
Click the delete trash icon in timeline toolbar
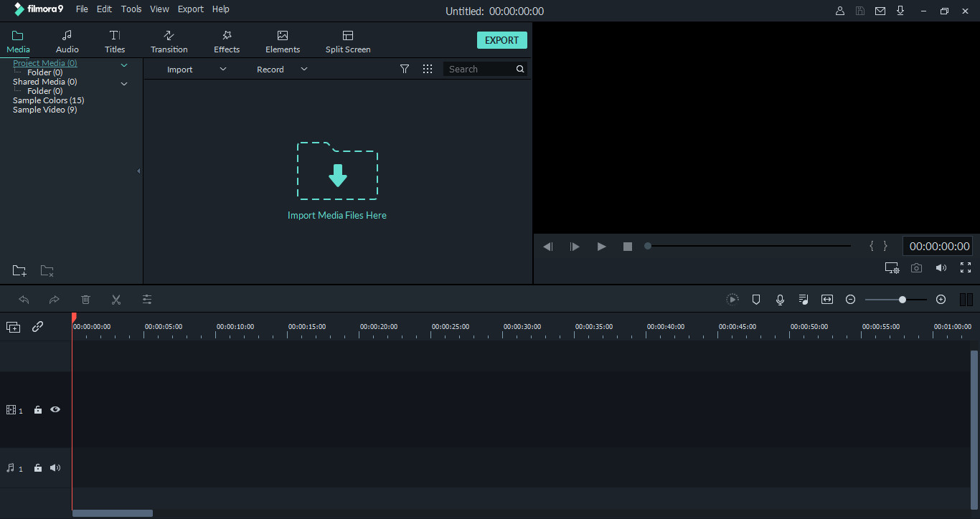pos(85,300)
